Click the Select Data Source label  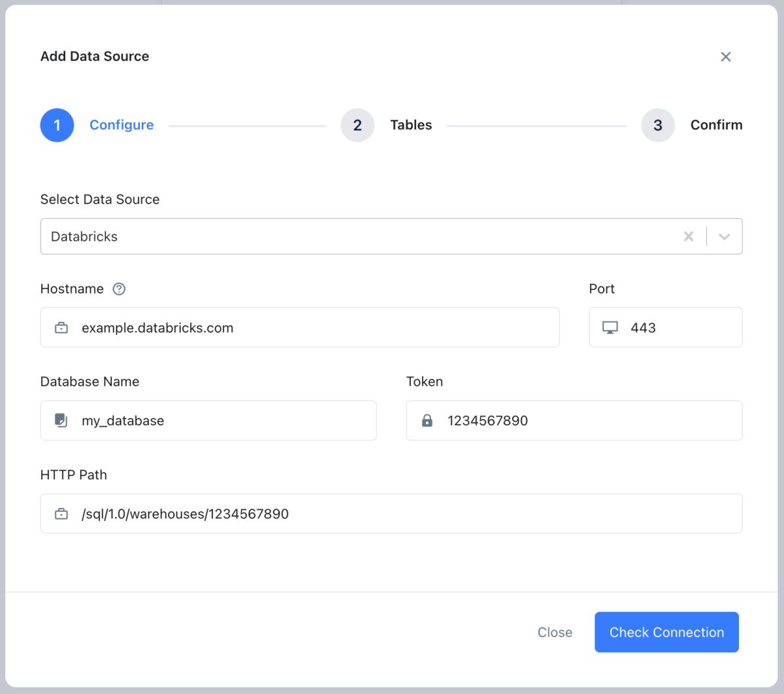(x=100, y=199)
